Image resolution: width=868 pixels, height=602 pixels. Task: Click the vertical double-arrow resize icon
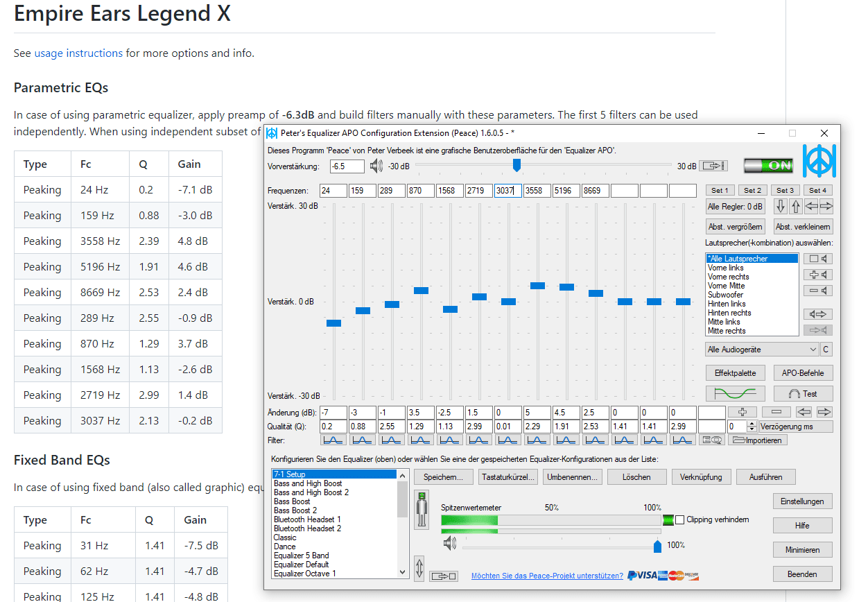[x=419, y=568]
